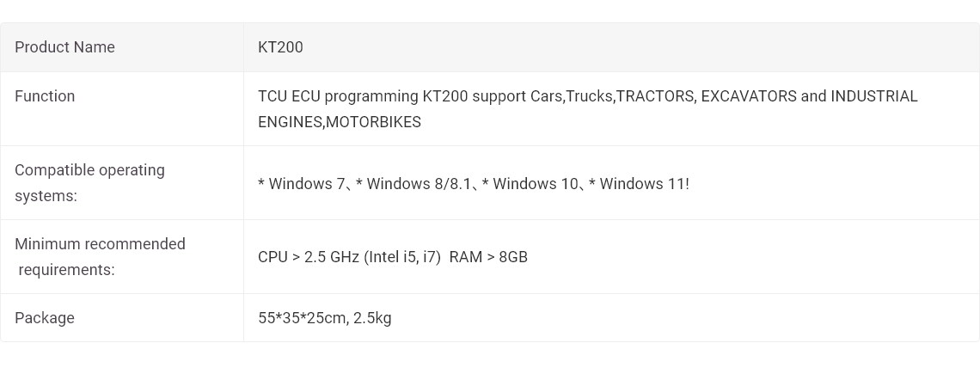Click the TCU ECU programming description text
Screen dimensions: 980x386
[587, 108]
